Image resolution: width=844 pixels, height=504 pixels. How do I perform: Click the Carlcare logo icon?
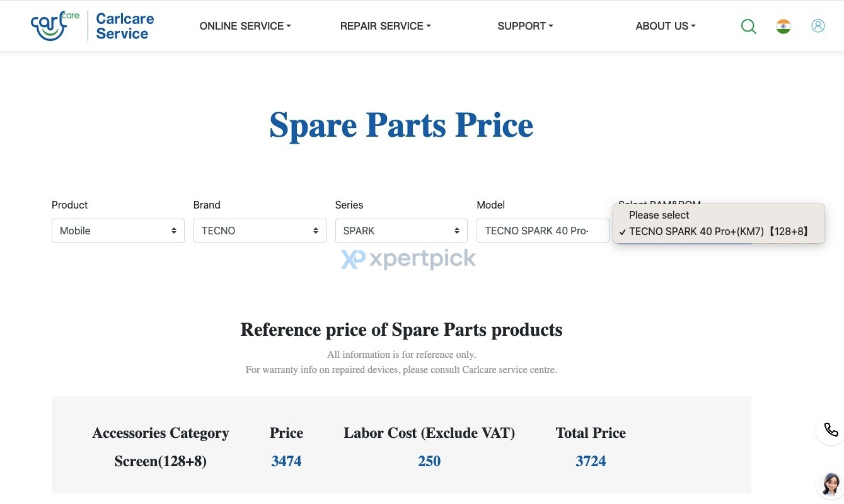pyautogui.click(x=54, y=26)
